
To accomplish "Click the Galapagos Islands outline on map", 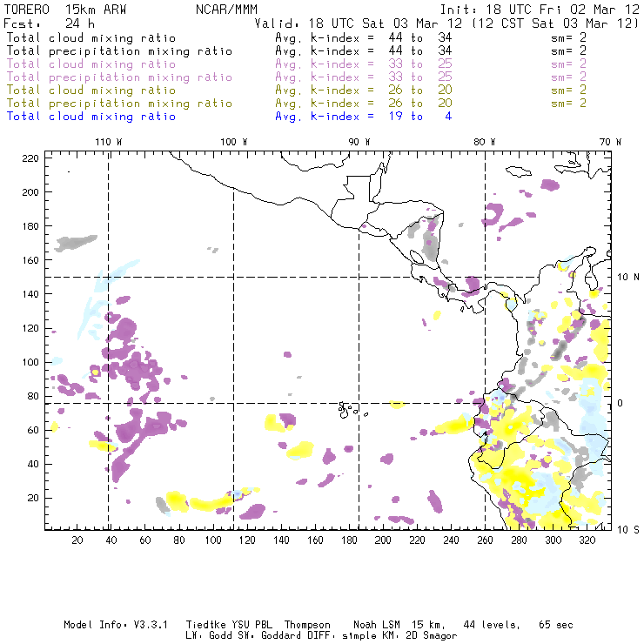I will [x=348, y=407].
